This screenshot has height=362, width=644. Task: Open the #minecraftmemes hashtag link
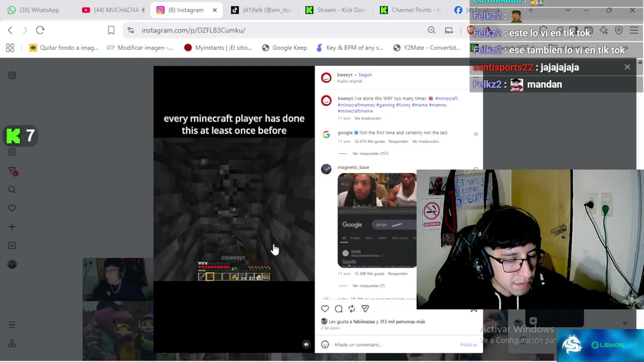[356, 105]
